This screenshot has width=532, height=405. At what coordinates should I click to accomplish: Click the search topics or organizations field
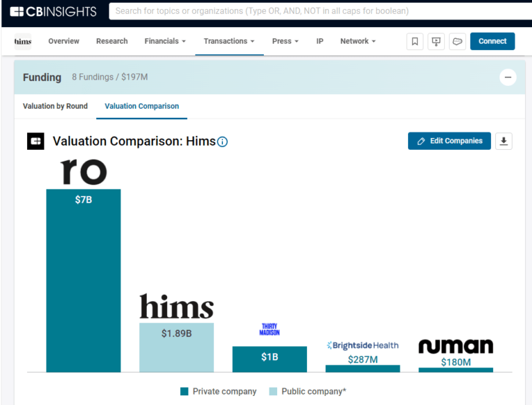coord(320,11)
